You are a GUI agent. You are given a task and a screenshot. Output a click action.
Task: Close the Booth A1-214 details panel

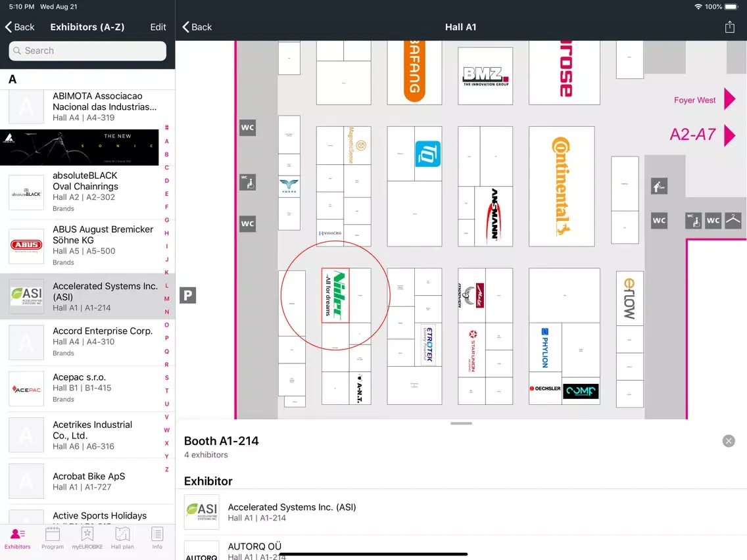pyautogui.click(x=729, y=441)
